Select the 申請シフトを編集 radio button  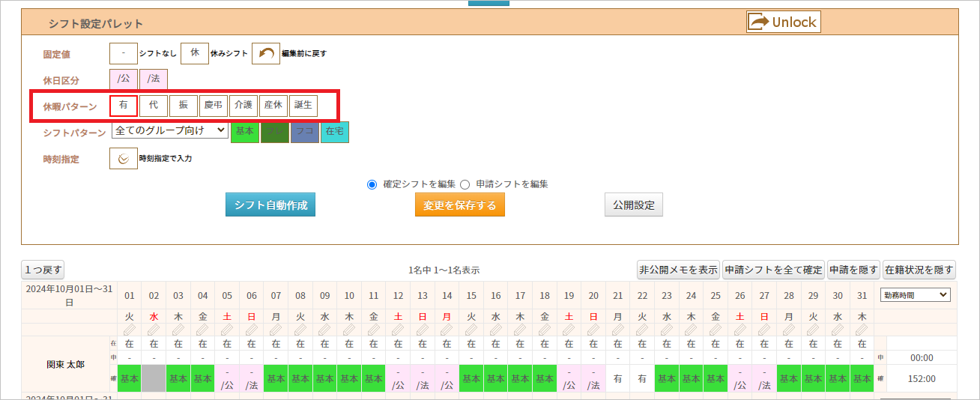465,184
